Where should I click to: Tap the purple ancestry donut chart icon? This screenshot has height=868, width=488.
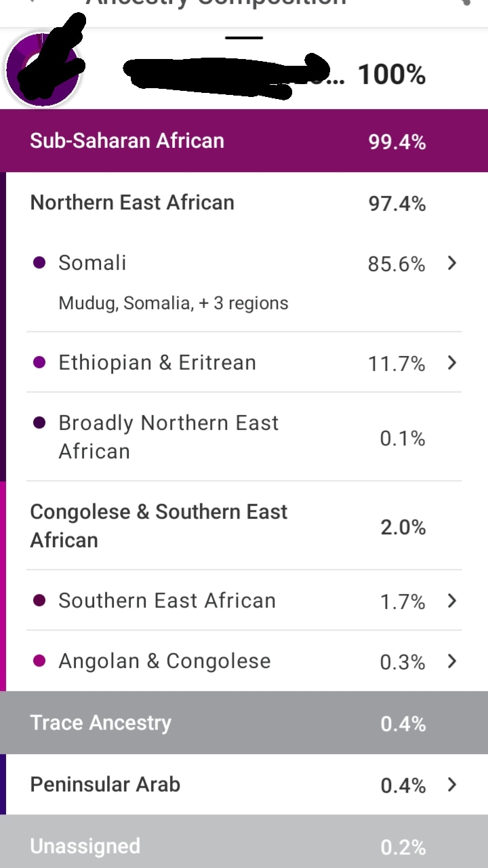click(x=42, y=69)
